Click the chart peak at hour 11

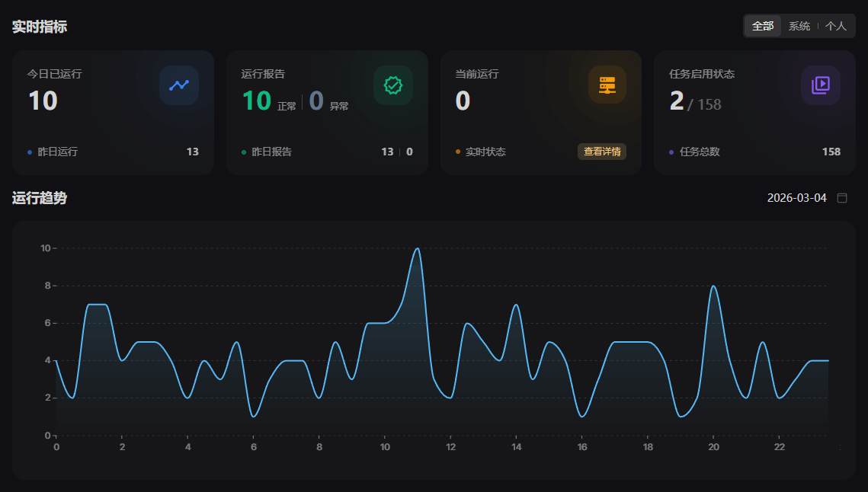(417, 248)
